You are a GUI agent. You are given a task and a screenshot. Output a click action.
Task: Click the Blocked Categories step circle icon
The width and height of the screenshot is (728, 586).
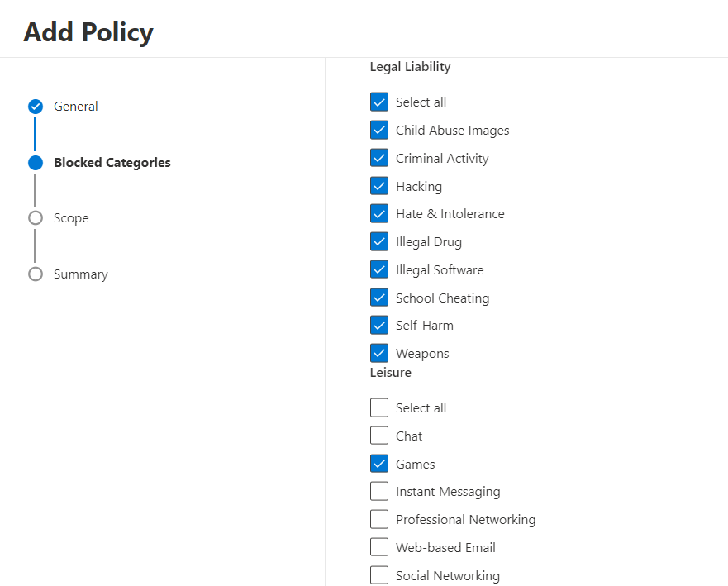coord(36,163)
